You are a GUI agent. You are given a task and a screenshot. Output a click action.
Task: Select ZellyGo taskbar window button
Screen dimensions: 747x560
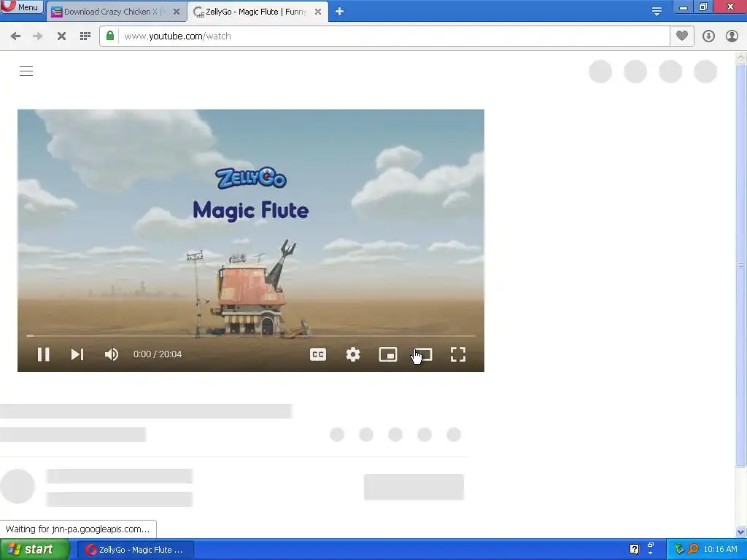pyautogui.click(x=135, y=550)
